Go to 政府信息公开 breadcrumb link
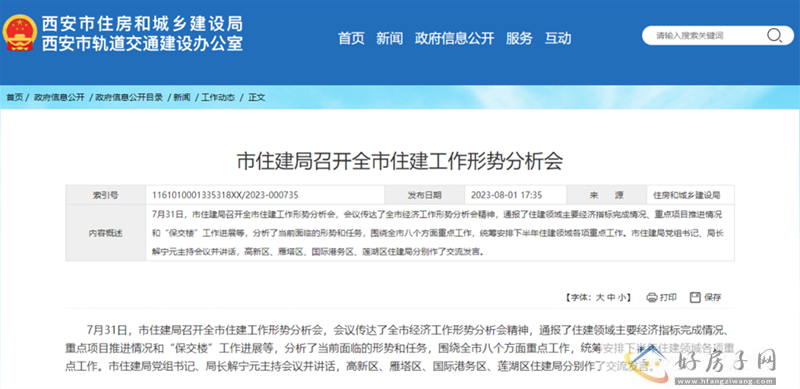The width and height of the screenshot is (800, 389). (x=59, y=98)
